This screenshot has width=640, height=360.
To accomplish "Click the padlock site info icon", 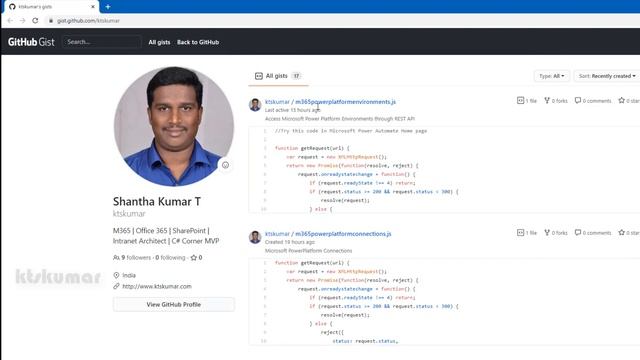I will [x=51, y=20].
